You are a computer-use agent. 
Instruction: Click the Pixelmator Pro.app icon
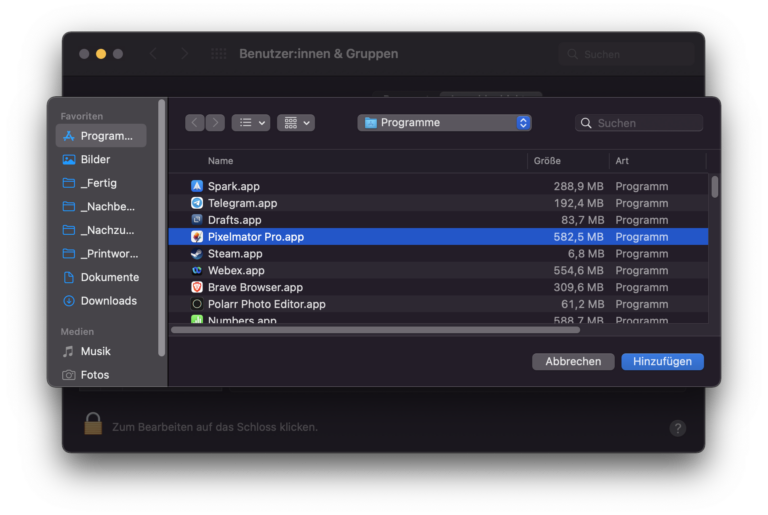point(197,237)
